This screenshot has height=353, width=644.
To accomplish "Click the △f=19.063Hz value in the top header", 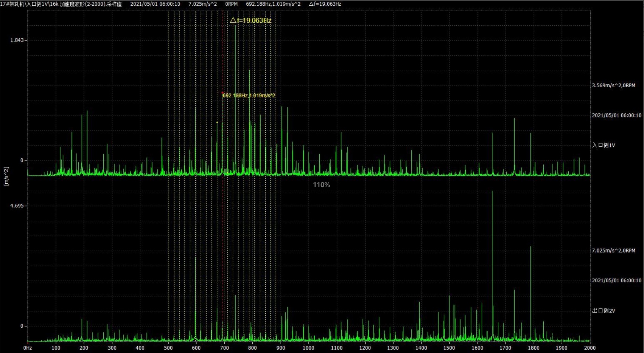I will point(325,4).
